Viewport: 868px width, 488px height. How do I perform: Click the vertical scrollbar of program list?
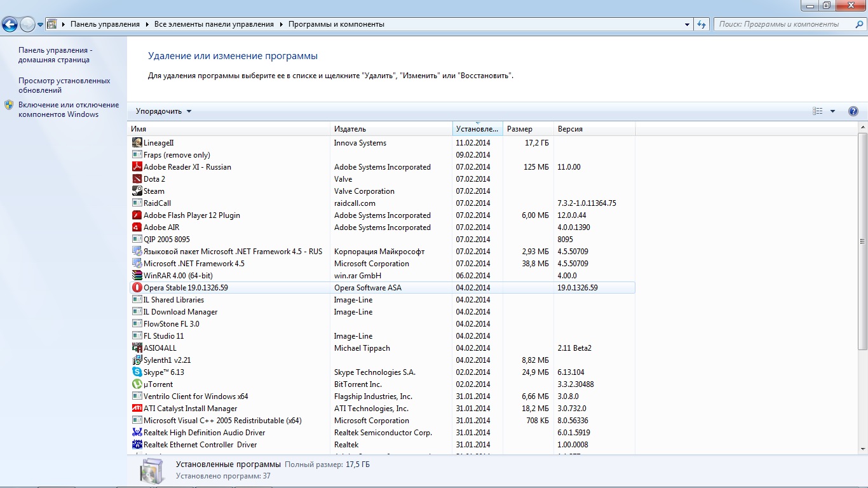coord(862,241)
